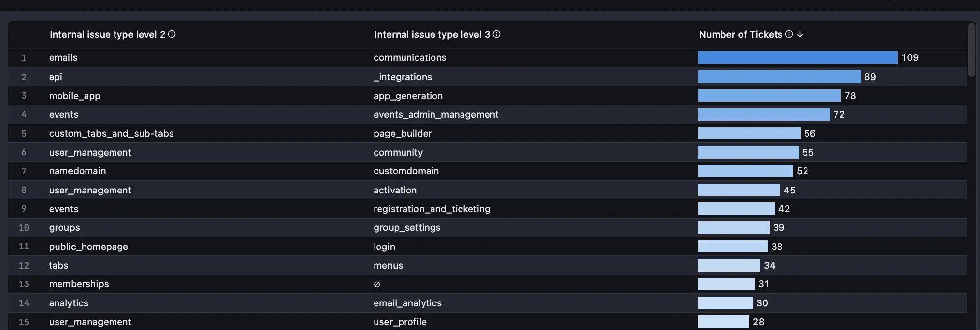Click the Number of Tickets column header

pos(740,34)
